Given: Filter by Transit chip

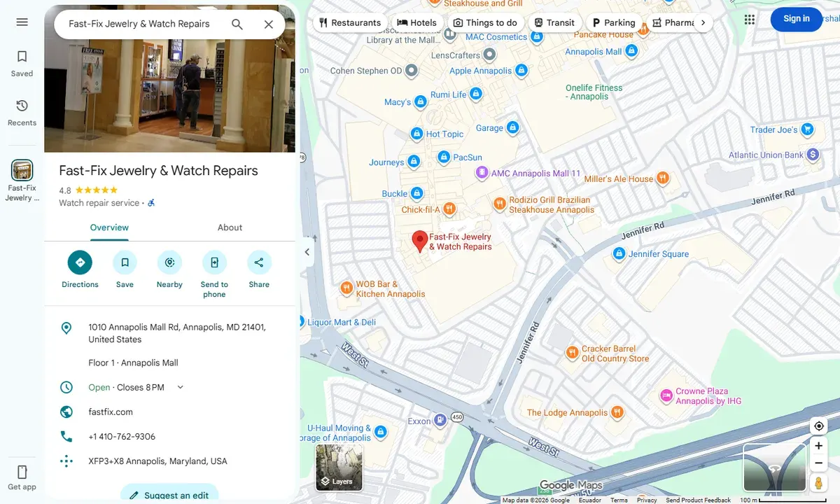Looking at the screenshot, I should click(554, 22).
